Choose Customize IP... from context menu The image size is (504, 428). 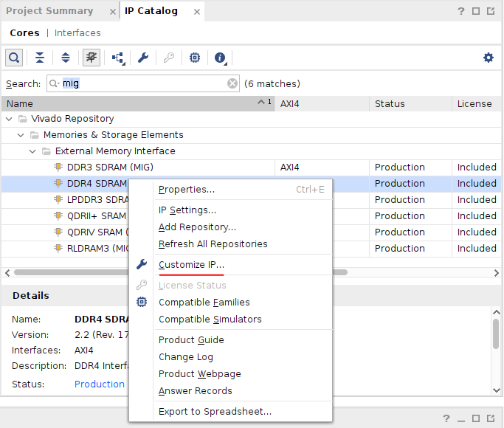[x=191, y=265]
